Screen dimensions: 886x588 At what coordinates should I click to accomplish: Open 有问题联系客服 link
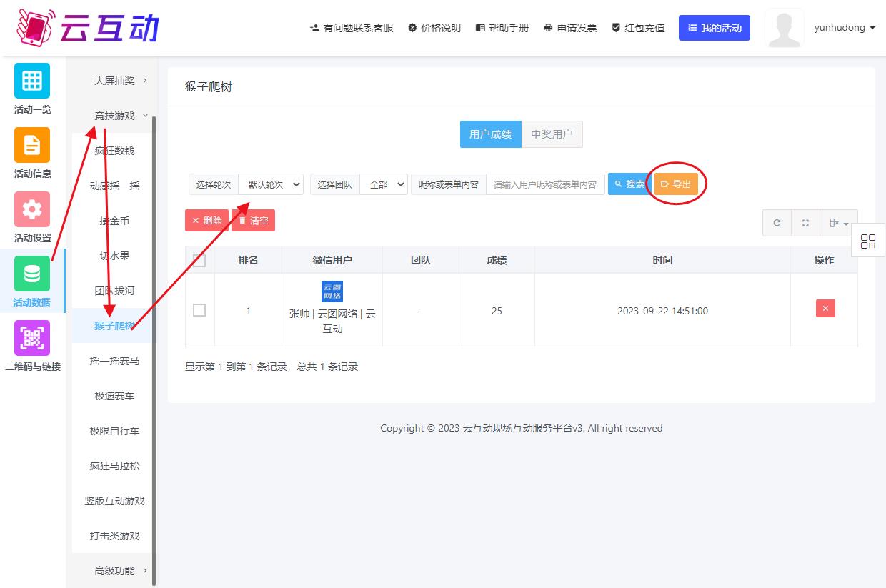352,28
